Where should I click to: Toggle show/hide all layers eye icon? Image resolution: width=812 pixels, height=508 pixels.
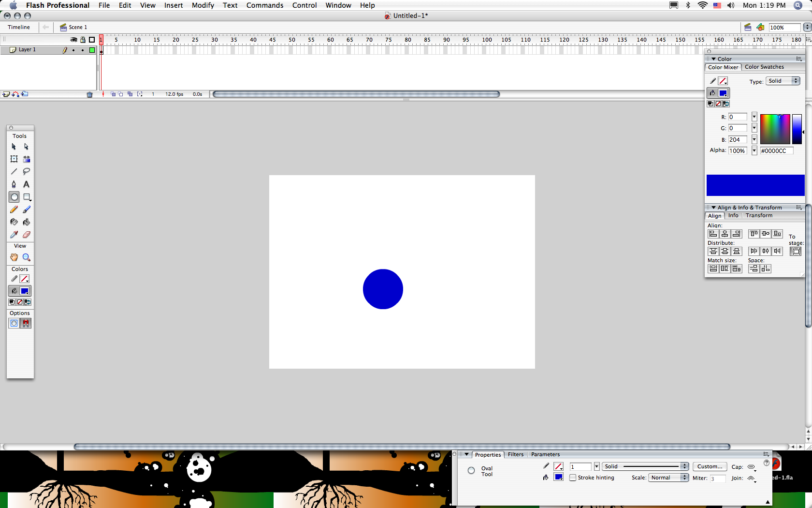(73, 40)
